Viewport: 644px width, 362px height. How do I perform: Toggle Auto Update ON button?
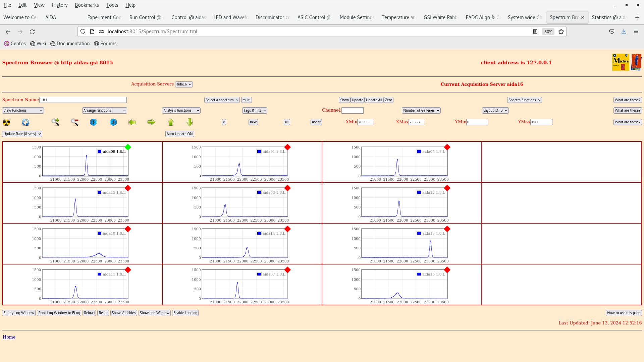(179, 133)
